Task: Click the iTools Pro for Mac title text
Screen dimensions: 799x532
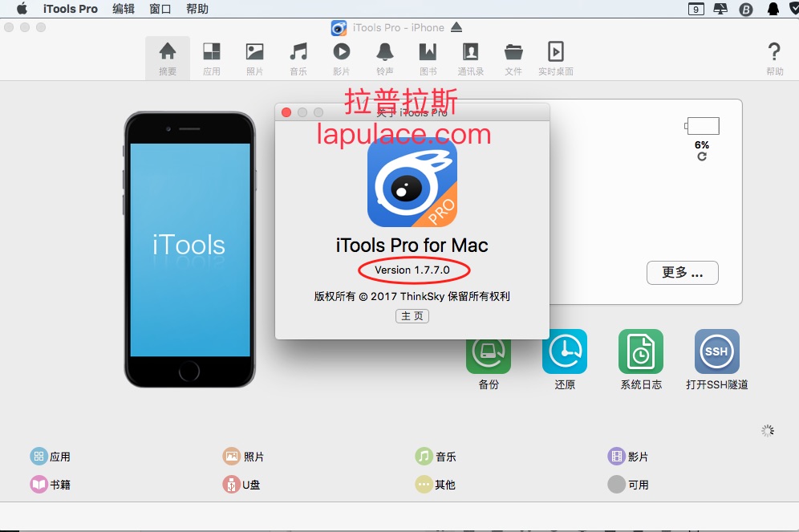Action: pos(412,245)
